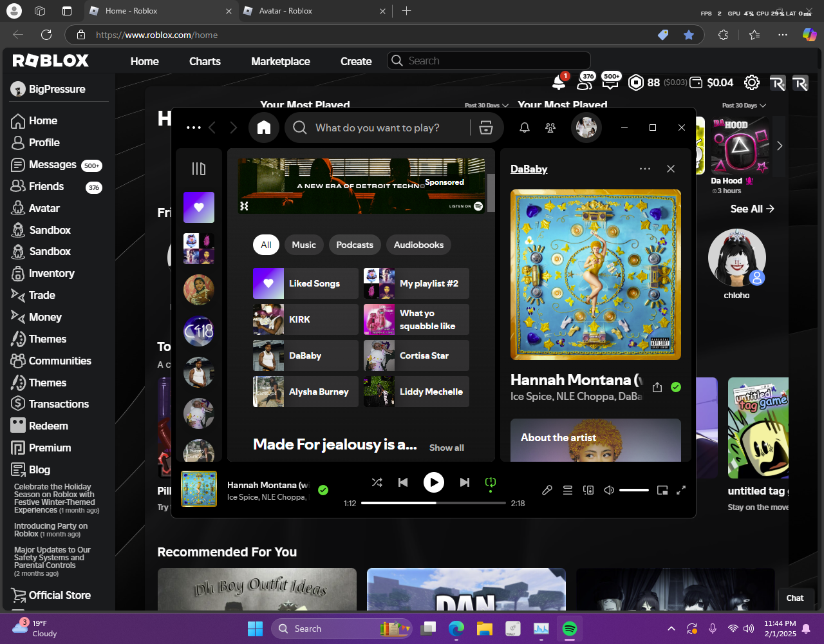
Task: Expand left Past 30 Days dropdown
Action: (x=487, y=105)
